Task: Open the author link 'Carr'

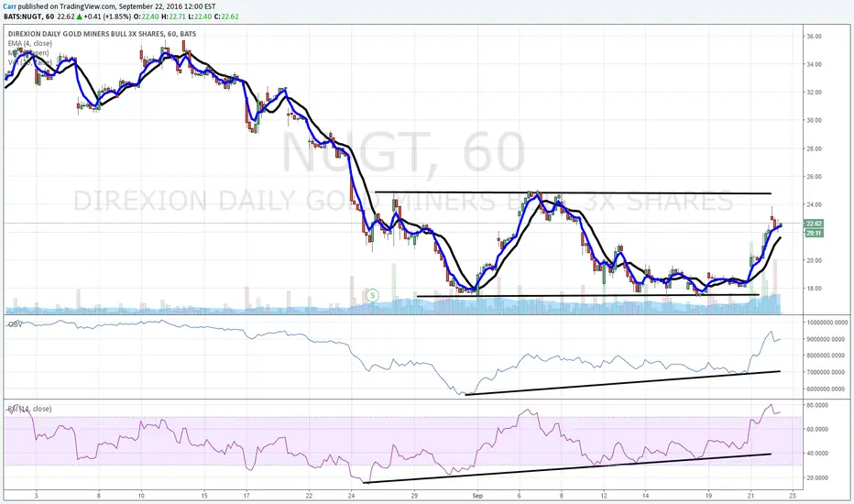Action: pos(9,6)
